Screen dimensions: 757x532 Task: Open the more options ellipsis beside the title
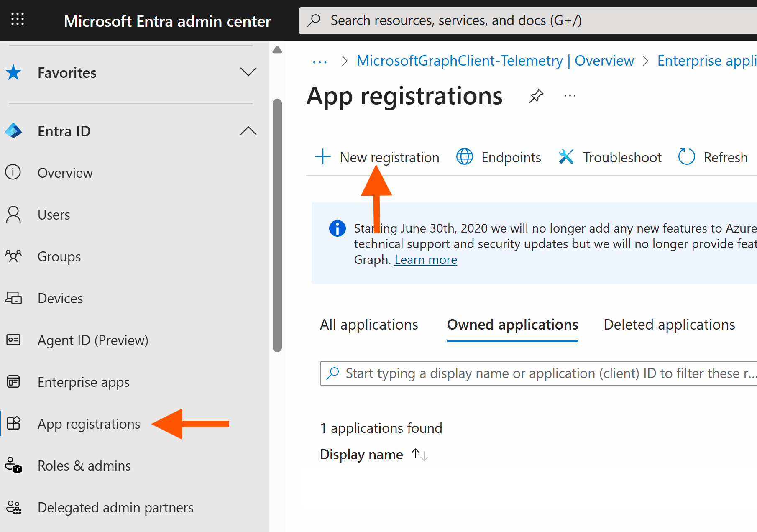pyautogui.click(x=570, y=96)
